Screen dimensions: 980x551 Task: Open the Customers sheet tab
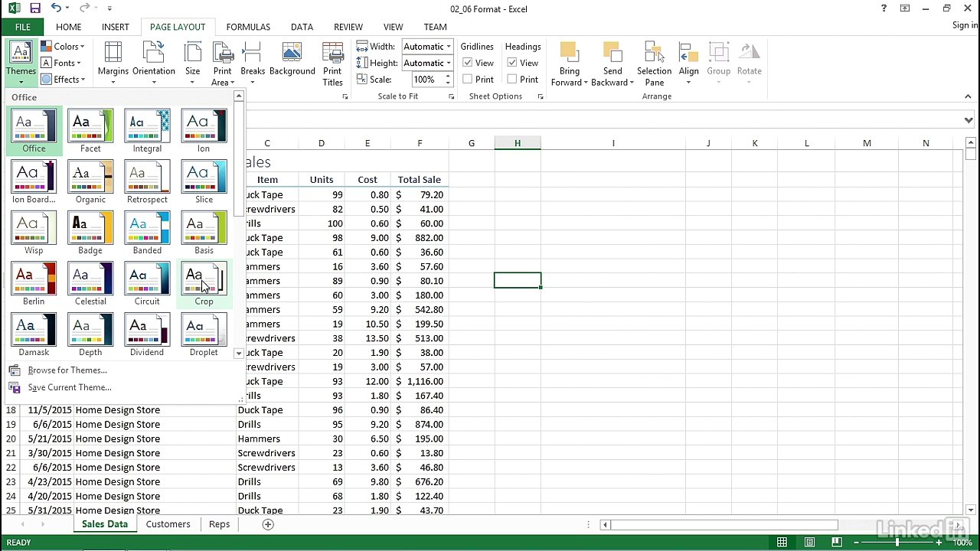(x=168, y=524)
